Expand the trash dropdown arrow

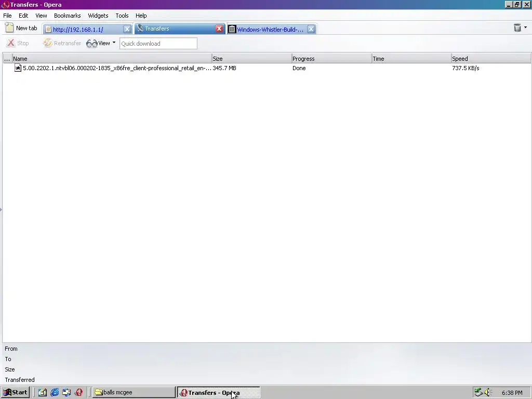pos(526,27)
